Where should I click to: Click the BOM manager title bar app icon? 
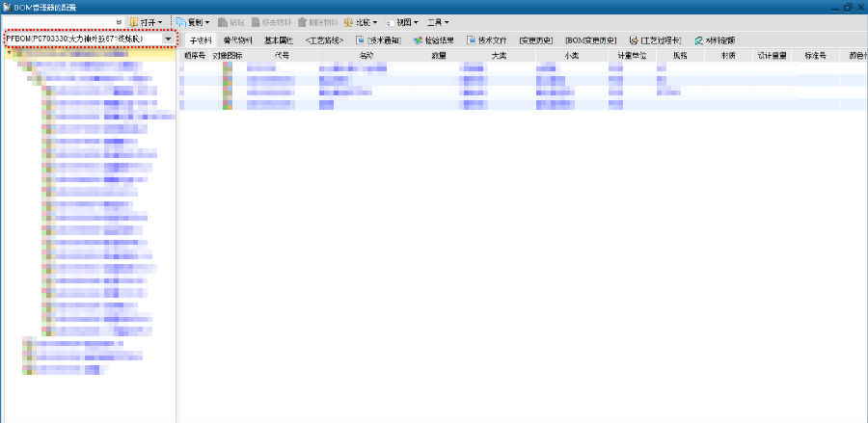tap(7, 7)
